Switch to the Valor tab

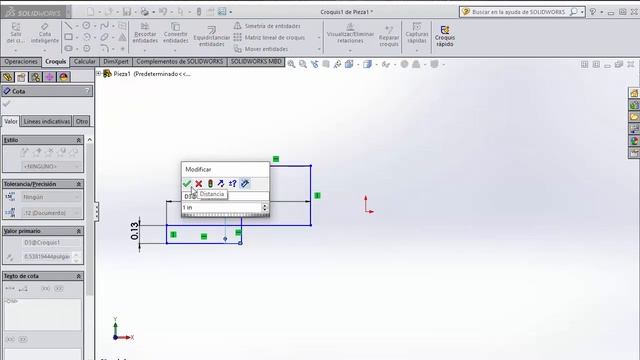(11, 121)
